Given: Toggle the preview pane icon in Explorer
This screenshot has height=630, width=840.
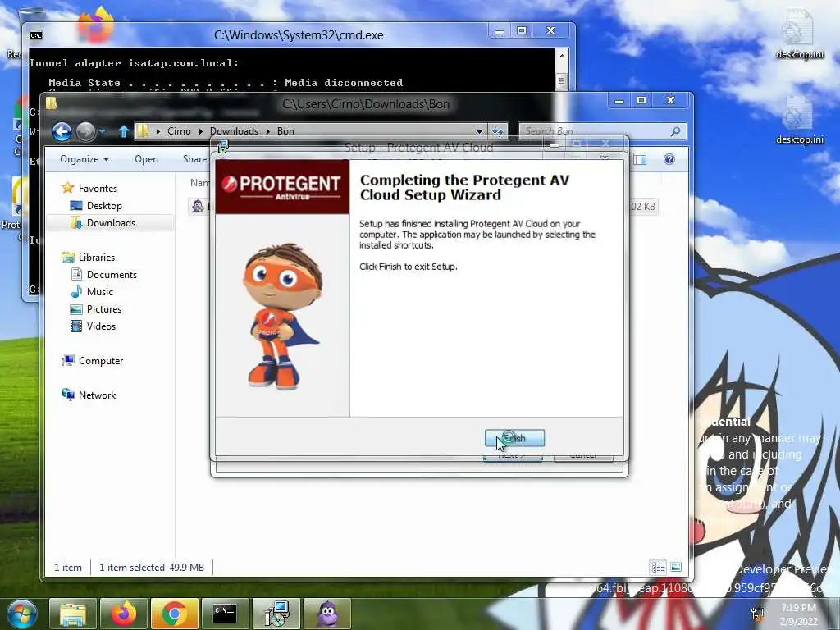Looking at the screenshot, I should (640, 159).
